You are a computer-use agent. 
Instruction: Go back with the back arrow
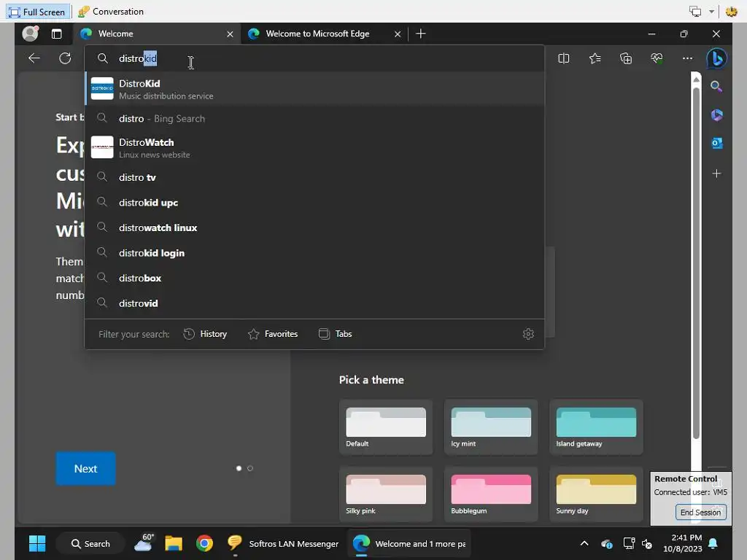[34, 58]
